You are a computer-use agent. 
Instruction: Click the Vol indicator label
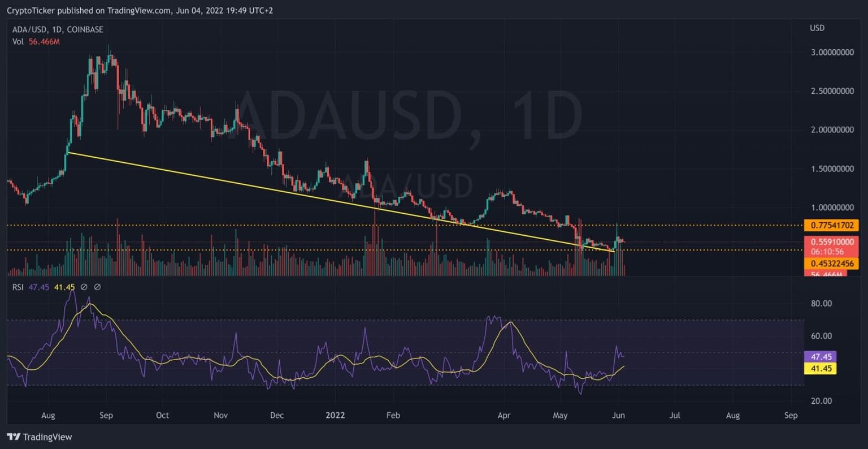[18, 41]
